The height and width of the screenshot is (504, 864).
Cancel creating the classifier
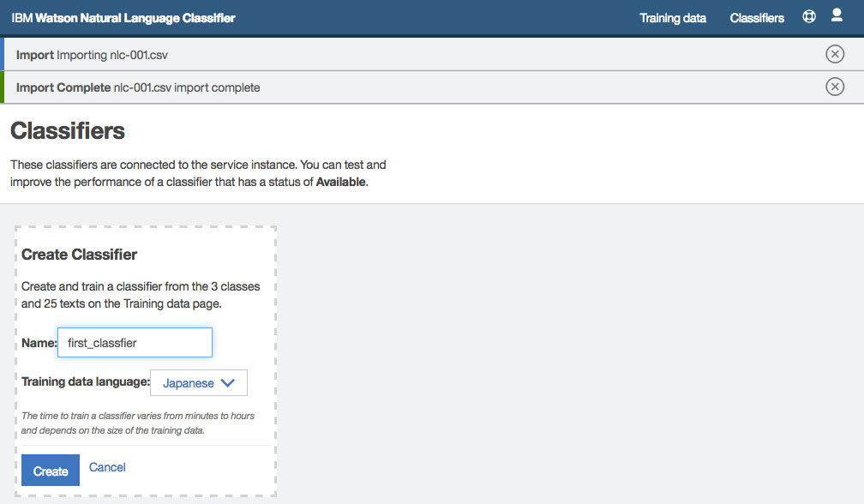coord(107,467)
